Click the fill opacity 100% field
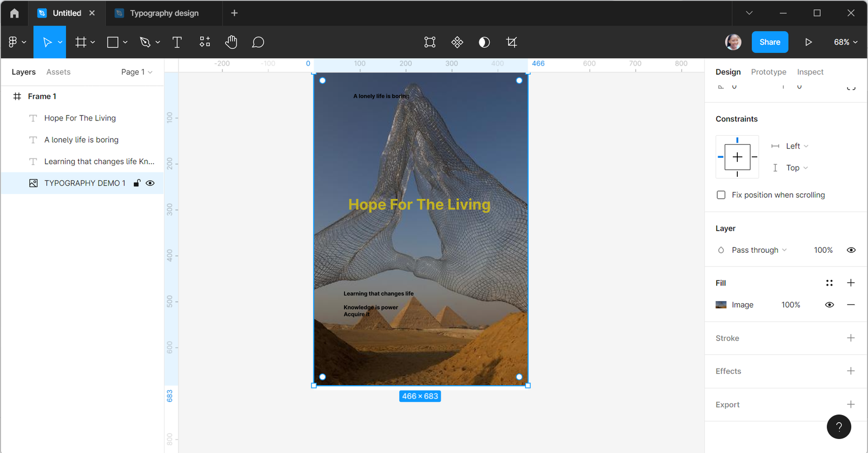The image size is (868, 453). click(790, 305)
